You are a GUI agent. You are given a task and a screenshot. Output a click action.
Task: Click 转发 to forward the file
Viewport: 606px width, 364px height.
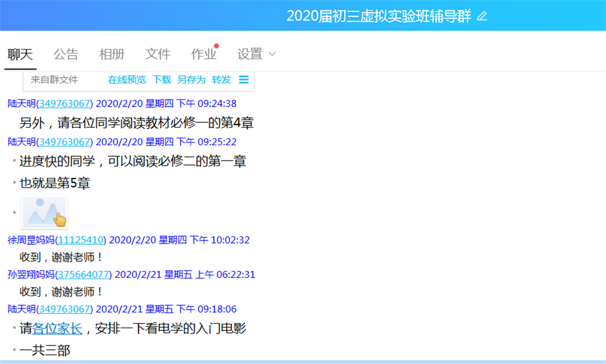(x=221, y=80)
